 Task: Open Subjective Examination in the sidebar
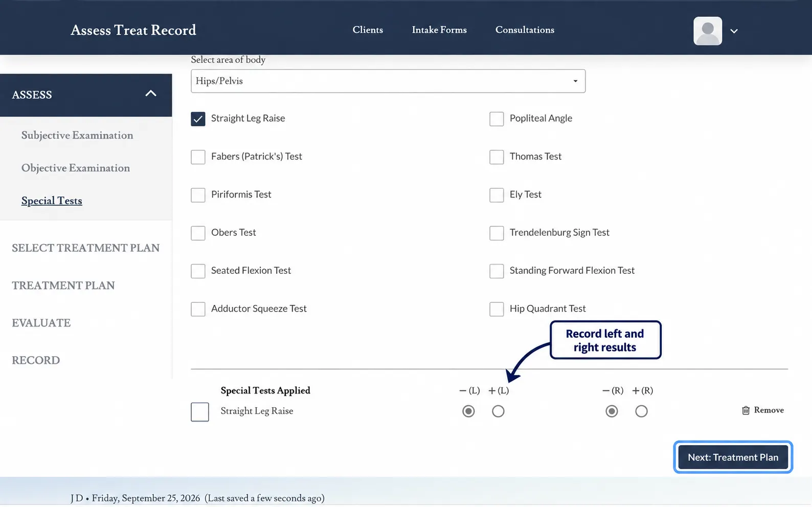tap(77, 135)
